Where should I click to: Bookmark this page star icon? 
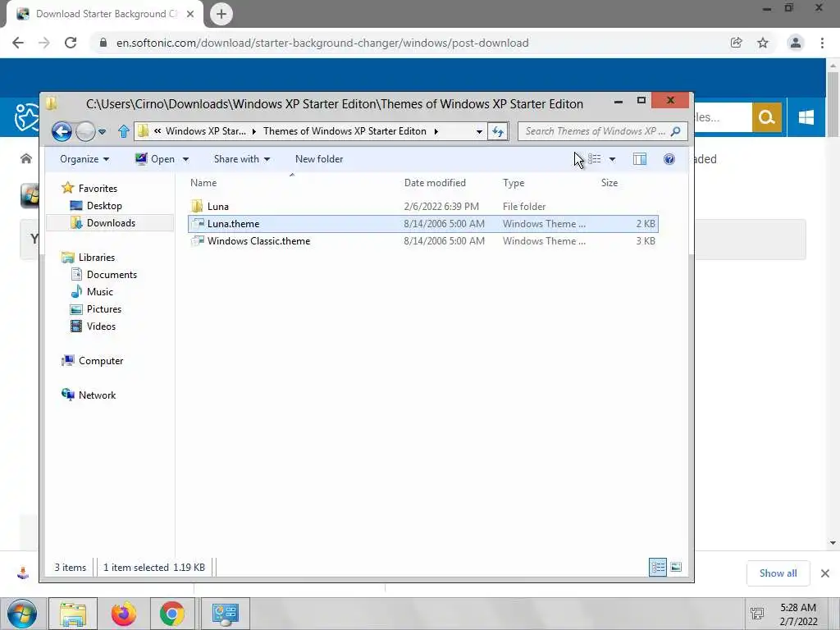[x=763, y=43]
